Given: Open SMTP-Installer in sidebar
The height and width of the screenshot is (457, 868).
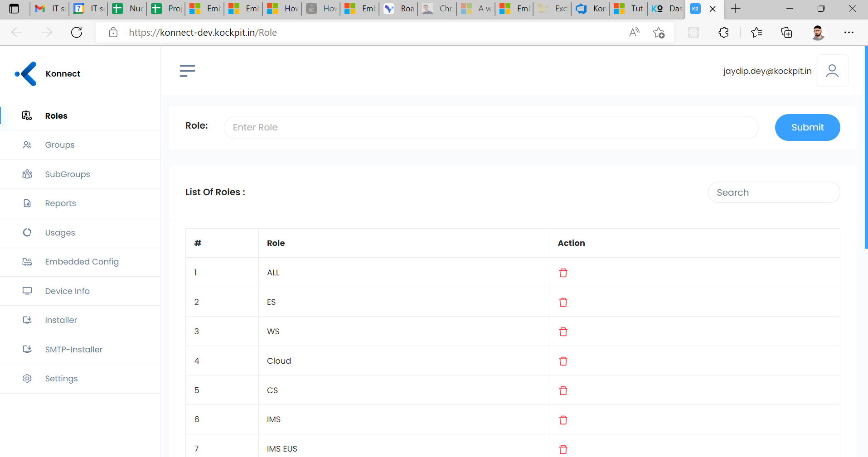Looking at the screenshot, I should pyautogui.click(x=80, y=349).
